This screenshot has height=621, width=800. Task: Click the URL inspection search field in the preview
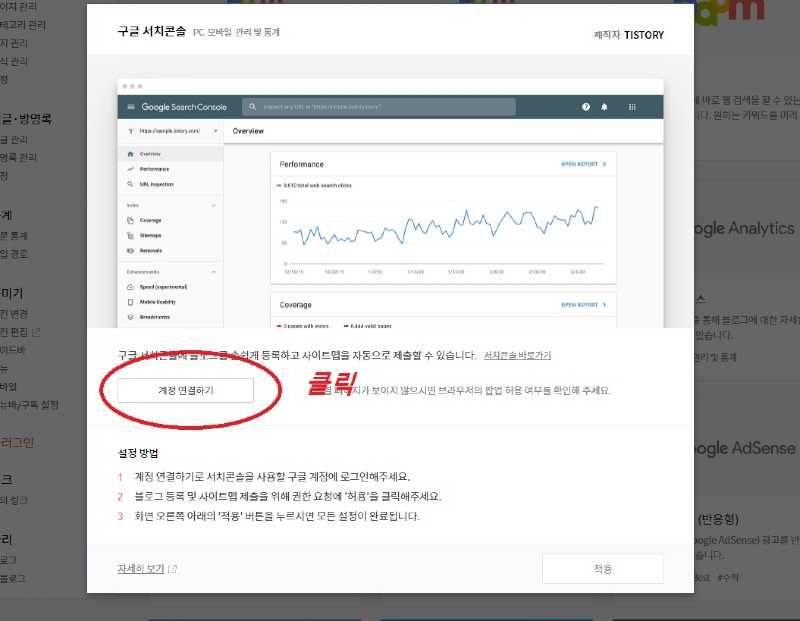pyautogui.click(x=379, y=107)
